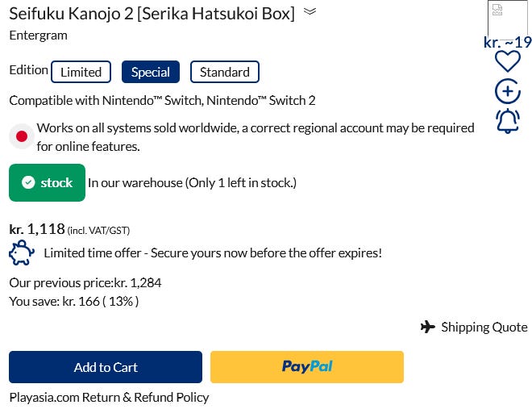Image resolution: width=532 pixels, height=409 pixels.
Task: Expand the chevron next to product title
Action: tap(310, 12)
